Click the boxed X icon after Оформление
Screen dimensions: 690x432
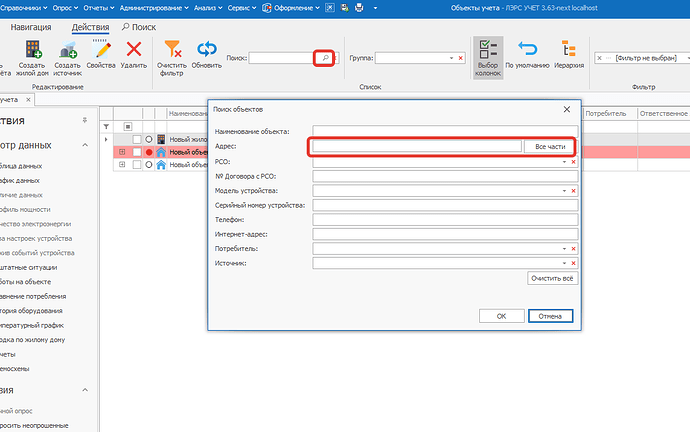[330, 7]
